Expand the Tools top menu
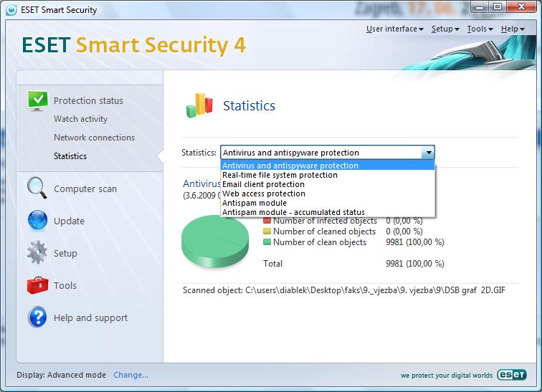The width and height of the screenshot is (542, 392). [480, 29]
